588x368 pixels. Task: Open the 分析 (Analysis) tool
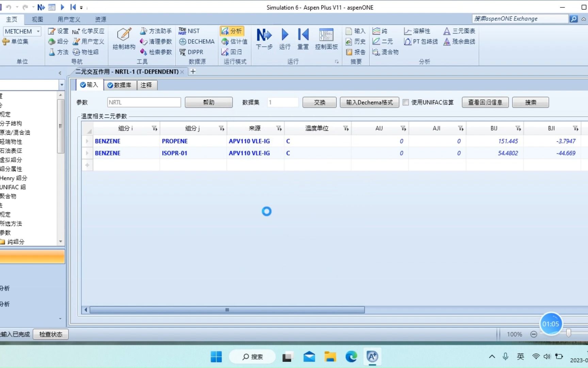pos(232,31)
